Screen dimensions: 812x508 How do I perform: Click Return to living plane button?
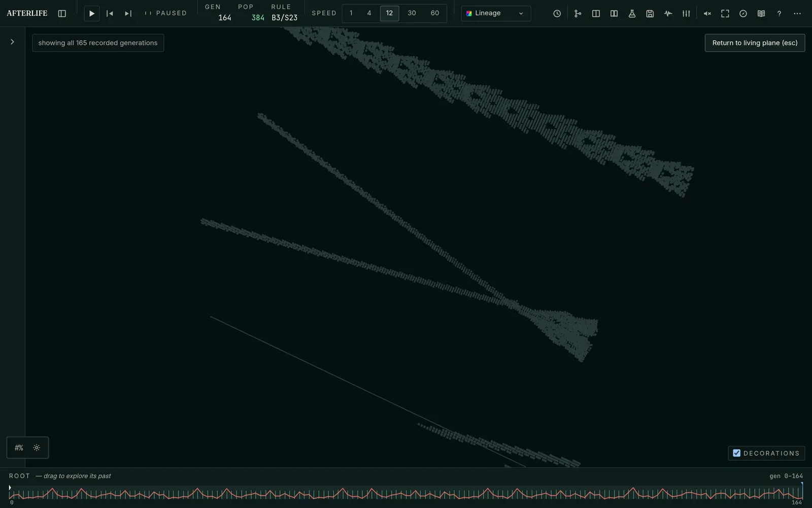(x=755, y=43)
